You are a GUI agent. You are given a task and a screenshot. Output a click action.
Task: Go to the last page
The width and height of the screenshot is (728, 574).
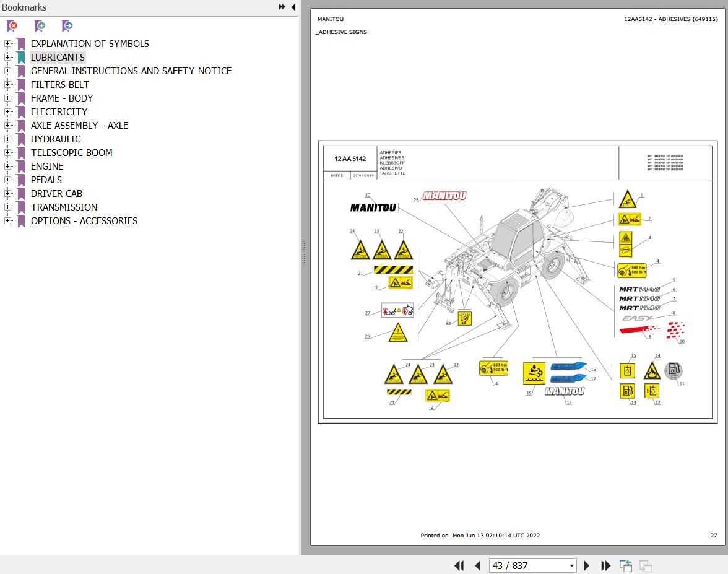point(605,566)
